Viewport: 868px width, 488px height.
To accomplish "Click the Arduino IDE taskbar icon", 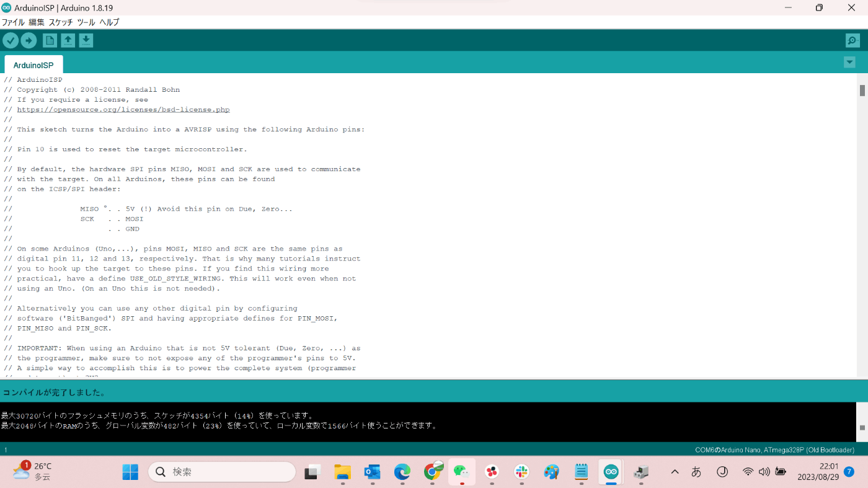I will click(611, 472).
